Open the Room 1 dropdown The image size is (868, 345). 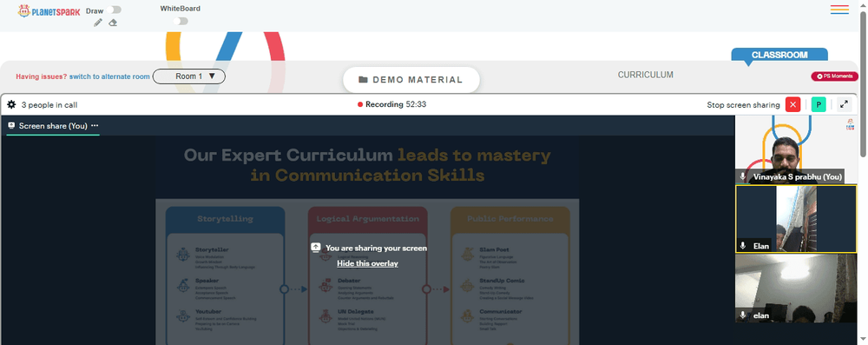pyautogui.click(x=188, y=76)
